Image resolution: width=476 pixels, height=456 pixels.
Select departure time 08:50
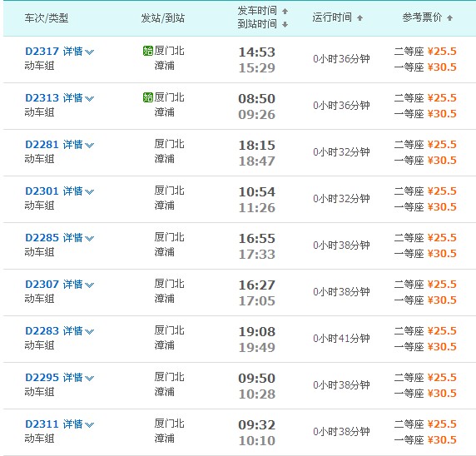(x=257, y=99)
